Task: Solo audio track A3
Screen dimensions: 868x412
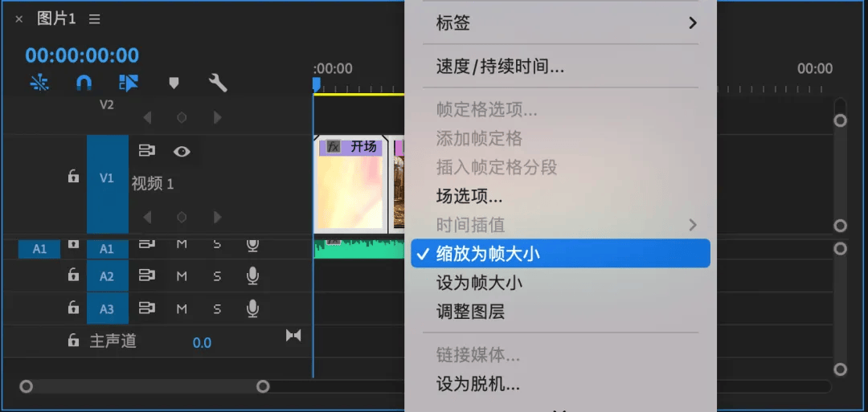Action: 217,308
